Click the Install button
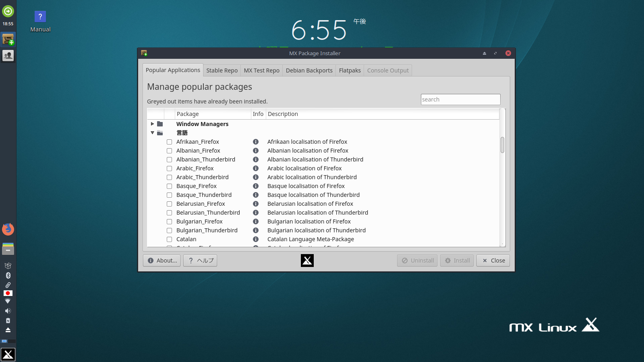 coord(457,261)
